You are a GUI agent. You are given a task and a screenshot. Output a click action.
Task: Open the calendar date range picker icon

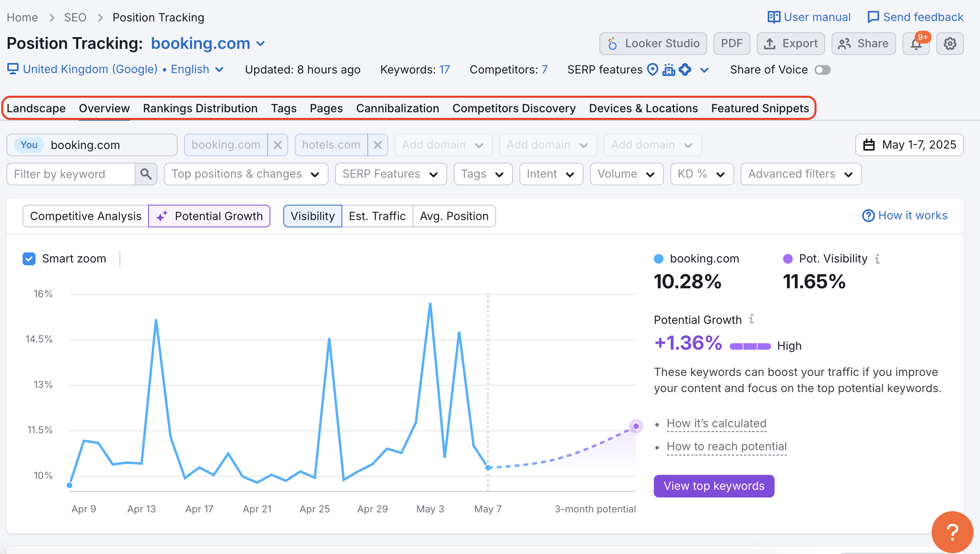pos(869,145)
